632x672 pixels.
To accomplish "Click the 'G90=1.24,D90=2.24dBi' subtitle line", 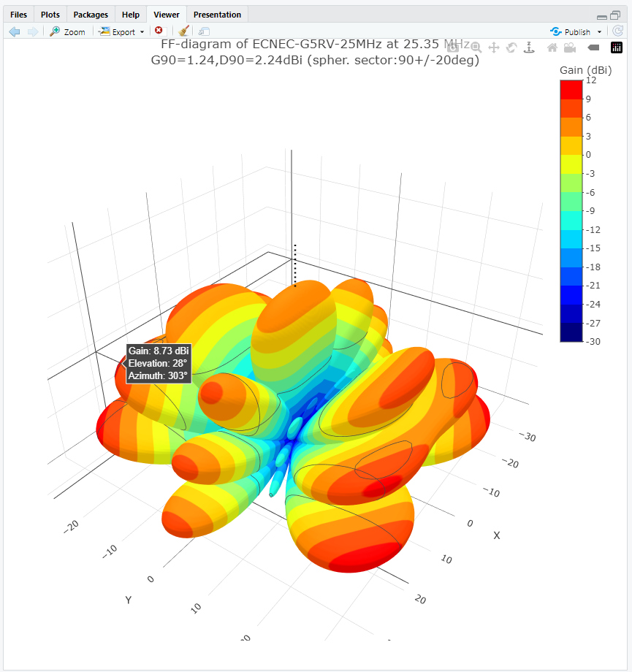I will pyautogui.click(x=315, y=60).
